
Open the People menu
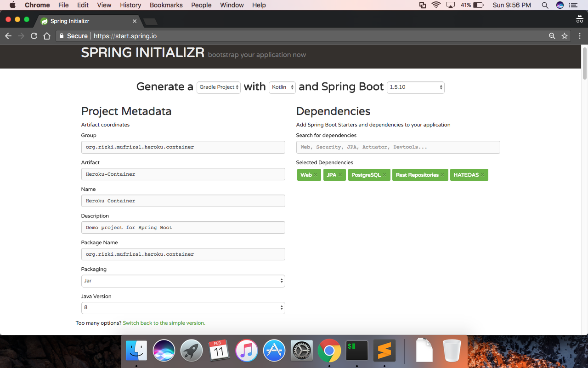[201, 5]
